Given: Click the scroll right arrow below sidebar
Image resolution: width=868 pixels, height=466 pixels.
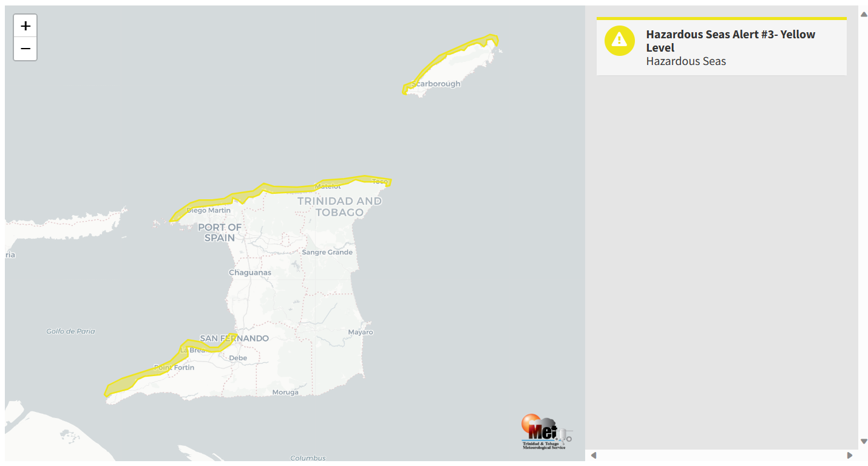Looking at the screenshot, I should 849,455.
